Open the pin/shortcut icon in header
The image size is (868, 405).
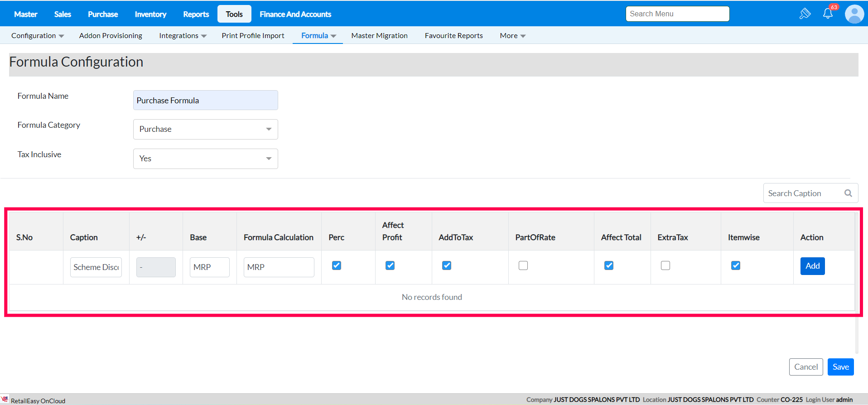click(x=805, y=14)
